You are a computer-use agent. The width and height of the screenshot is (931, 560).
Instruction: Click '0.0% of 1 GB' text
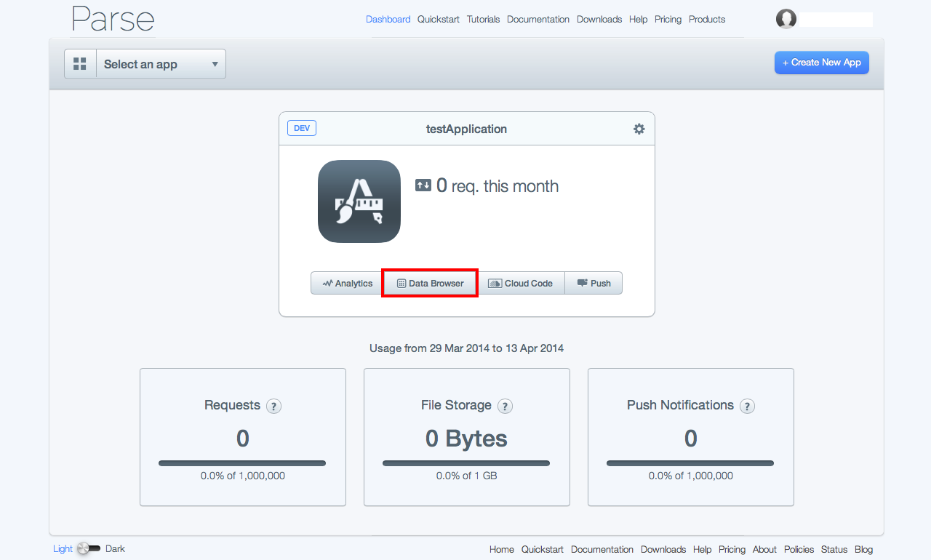(x=466, y=476)
